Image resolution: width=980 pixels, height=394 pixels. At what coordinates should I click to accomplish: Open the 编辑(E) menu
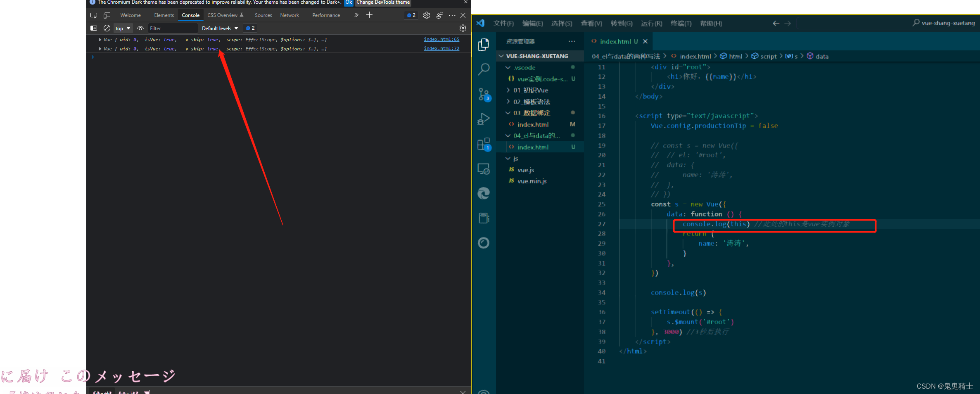[533, 24]
